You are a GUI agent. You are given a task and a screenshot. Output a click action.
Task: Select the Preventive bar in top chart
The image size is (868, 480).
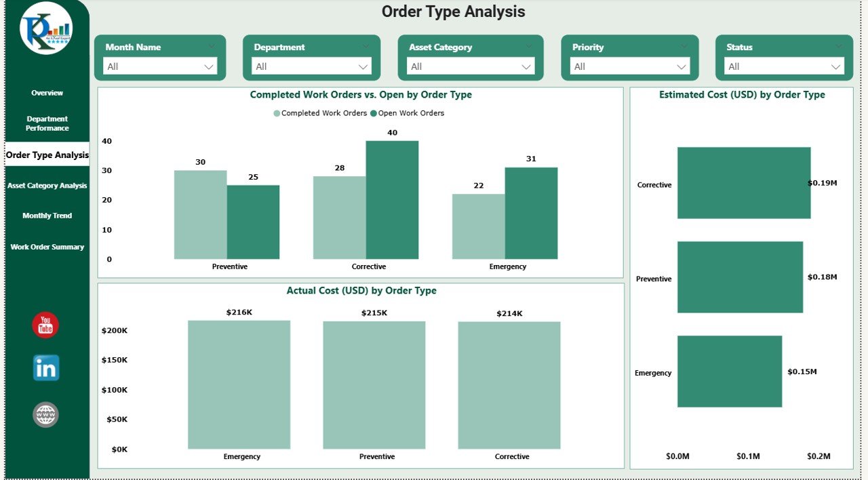(x=201, y=217)
